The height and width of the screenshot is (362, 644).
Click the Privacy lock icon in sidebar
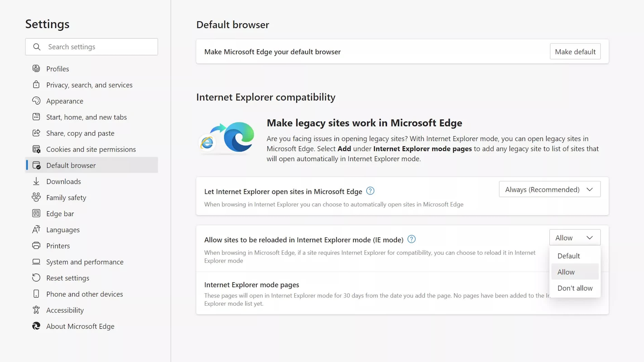[36, 85]
